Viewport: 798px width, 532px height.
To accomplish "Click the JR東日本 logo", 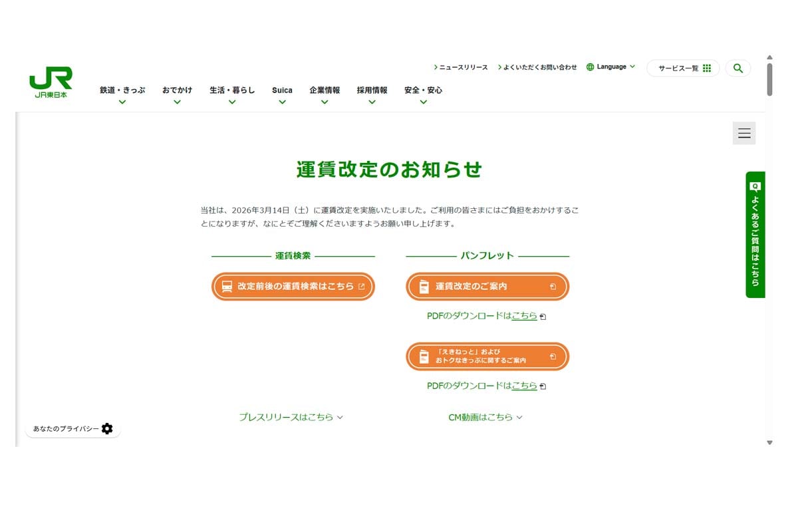I will tap(51, 81).
